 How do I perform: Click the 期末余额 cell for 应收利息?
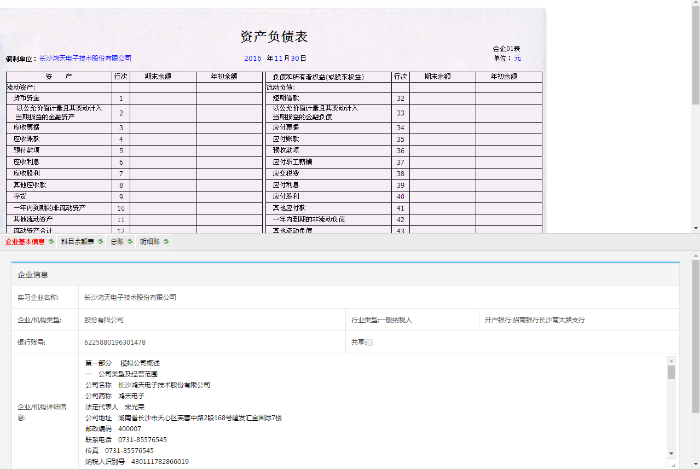[163, 162]
